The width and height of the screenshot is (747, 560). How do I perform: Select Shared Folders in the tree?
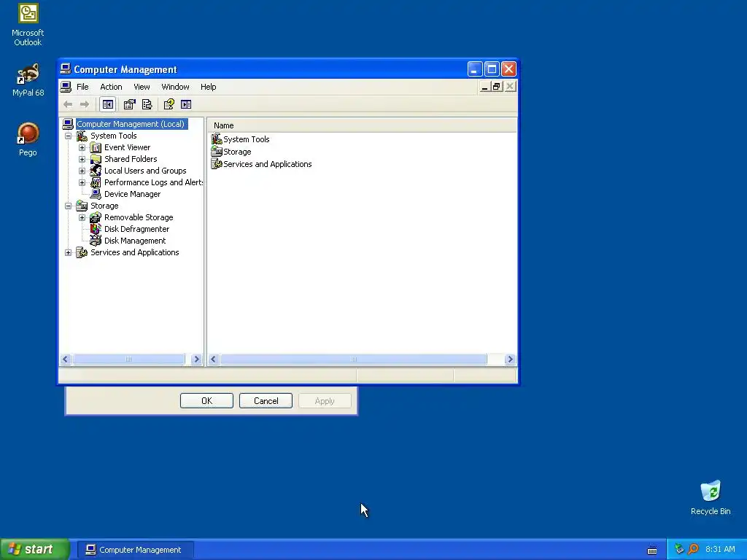point(131,159)
